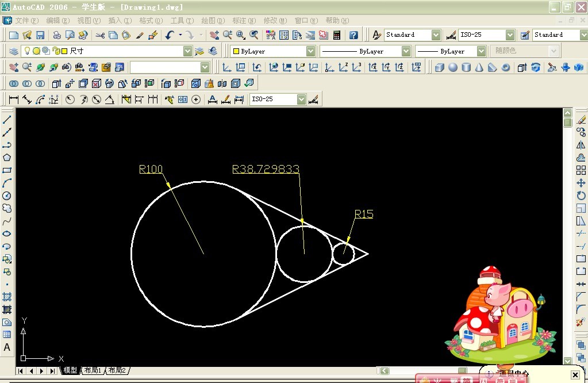Select the Arc draw tool
The width and height of the screenshot is (588, 383).
tap(7, 183)
